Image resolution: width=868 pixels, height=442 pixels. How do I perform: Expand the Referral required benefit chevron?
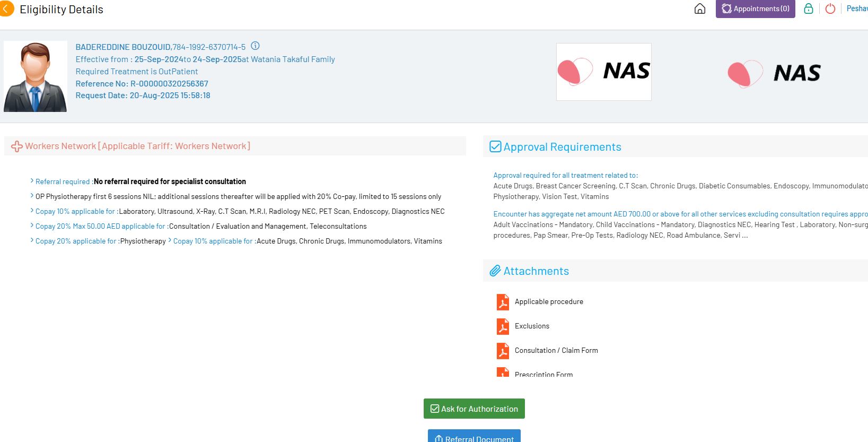coord(32,181)
